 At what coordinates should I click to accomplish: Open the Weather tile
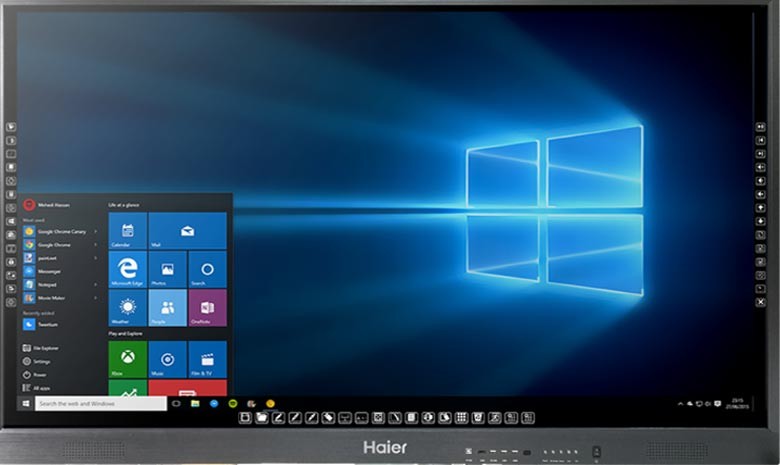click(127, 308)
